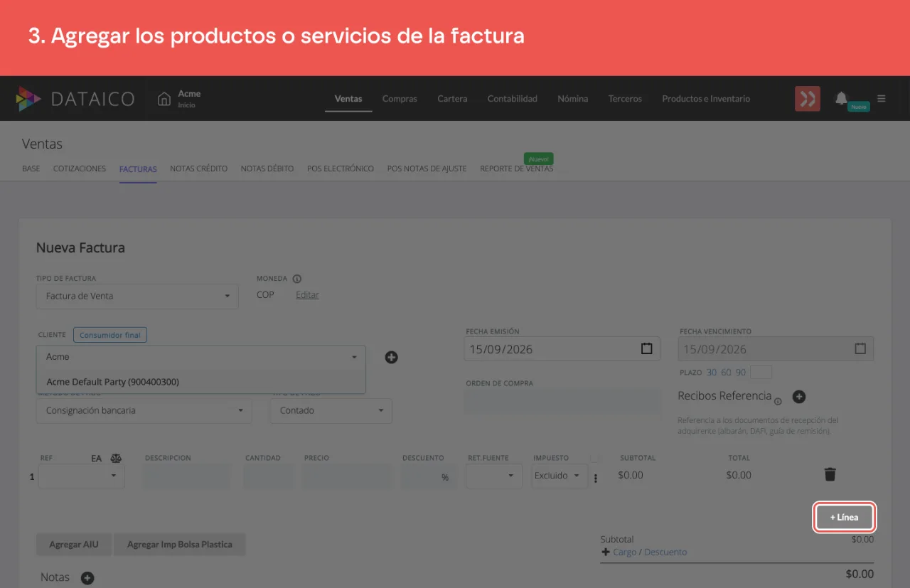Click the info icon next to Moneda
This screenshot has height=588, width=910.
pyautogui.click(x=297, y=279)
